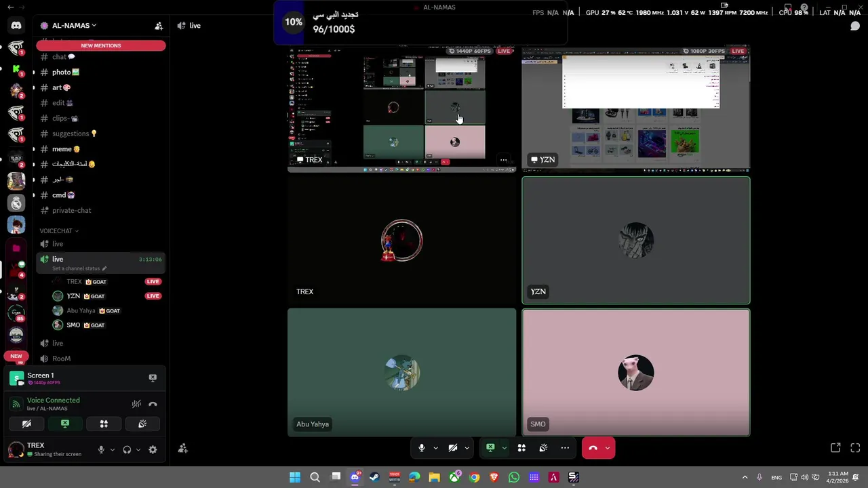Join the RooM voice channel

click(x=101, y=359)
